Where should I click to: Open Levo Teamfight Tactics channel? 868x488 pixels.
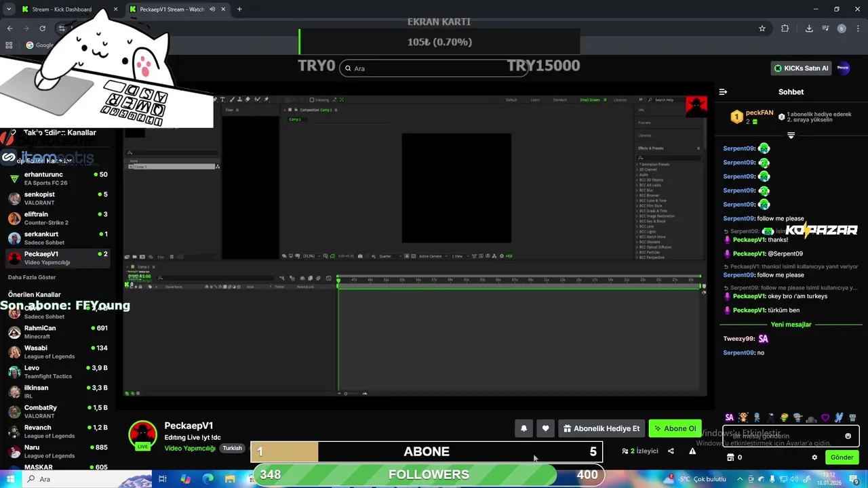tap(58, 371)
